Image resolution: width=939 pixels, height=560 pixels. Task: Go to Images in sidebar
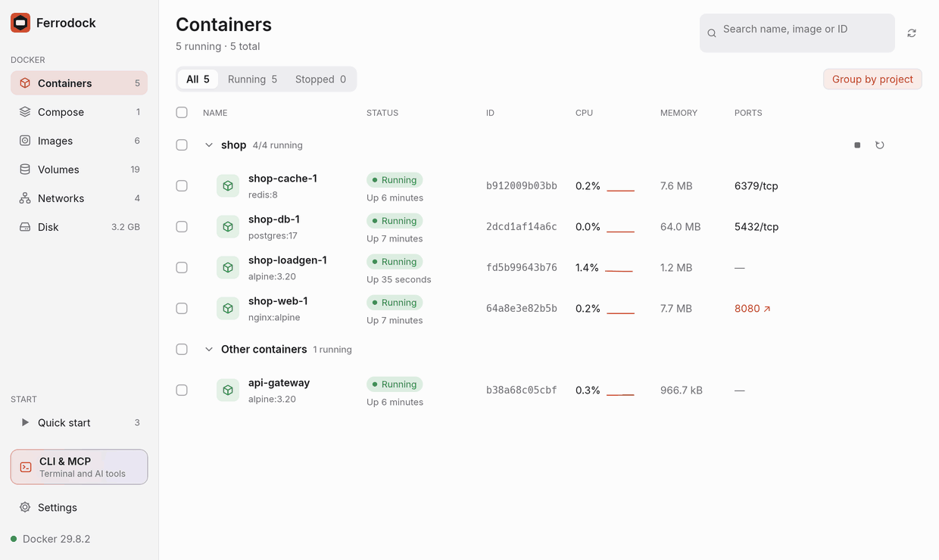(79, 141)
